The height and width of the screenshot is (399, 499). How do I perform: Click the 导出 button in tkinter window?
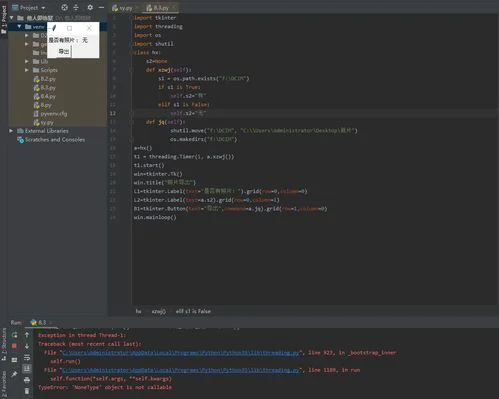64,52
